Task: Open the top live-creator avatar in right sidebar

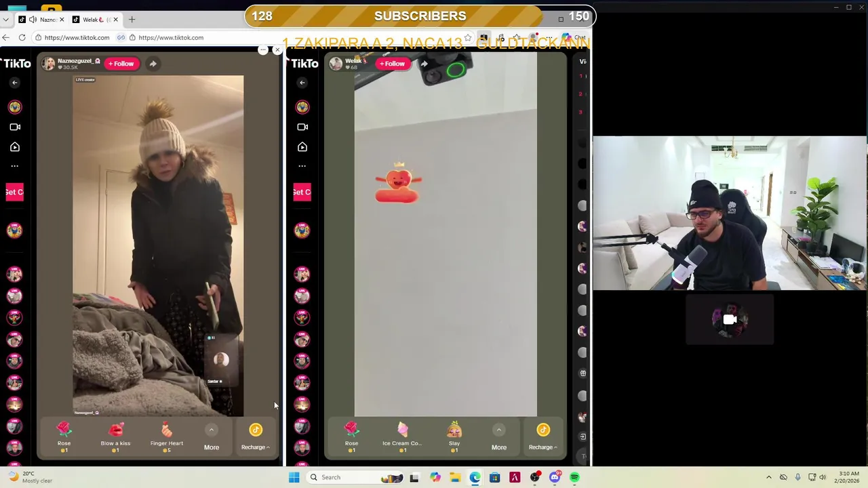Action: (302, 107)
